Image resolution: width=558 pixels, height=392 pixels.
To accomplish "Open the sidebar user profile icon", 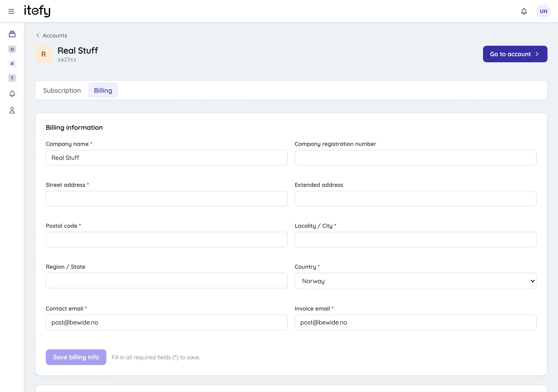I will click(x=12, y=110).
